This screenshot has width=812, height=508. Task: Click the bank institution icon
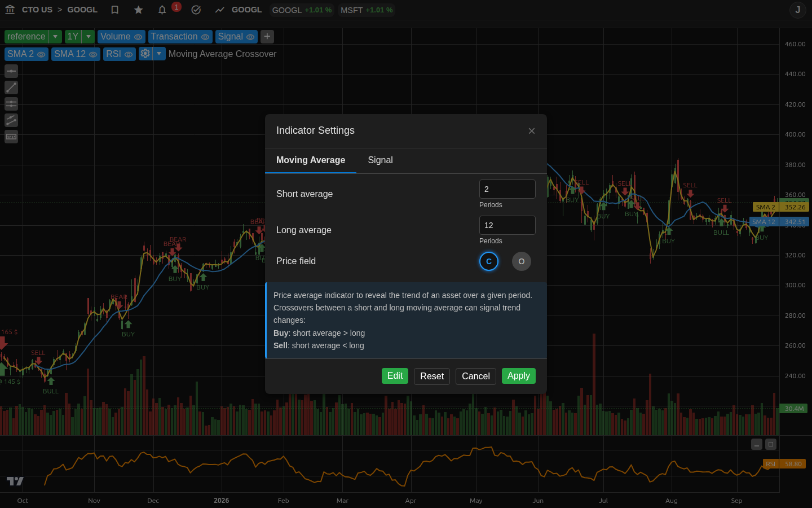click(x=10, y=10)
